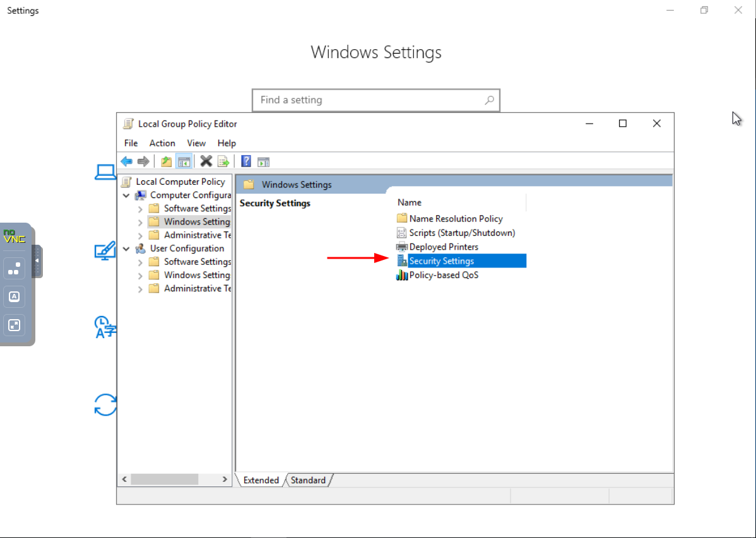Open Help via blue question mark icon
The height and width of the screenshot is (538, 756).
[x=246, y=161]
